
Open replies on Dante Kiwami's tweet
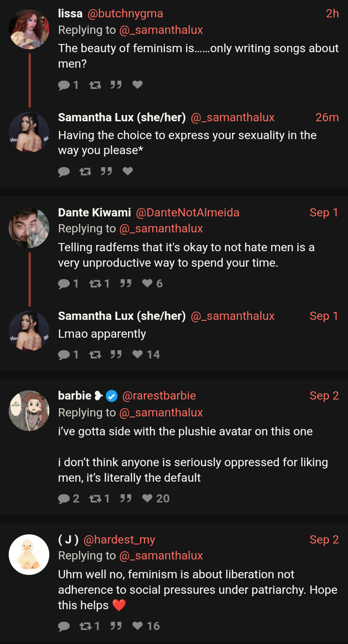(64, 284)
